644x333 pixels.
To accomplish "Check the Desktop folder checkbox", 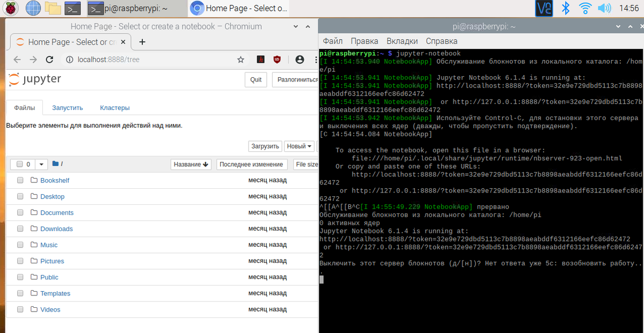I will coord(20,196).
